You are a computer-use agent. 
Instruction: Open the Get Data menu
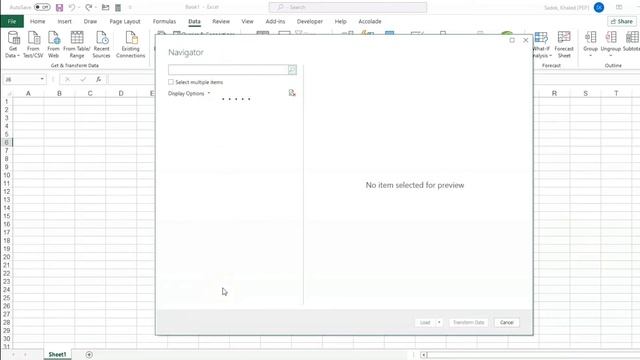tap(13, 44)
